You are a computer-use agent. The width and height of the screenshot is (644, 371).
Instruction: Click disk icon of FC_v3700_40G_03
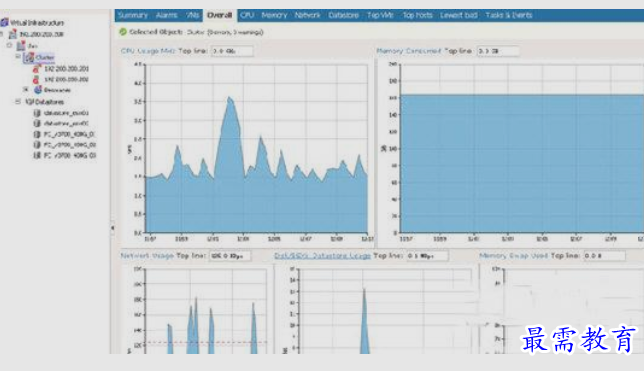[x=37, y=155]
